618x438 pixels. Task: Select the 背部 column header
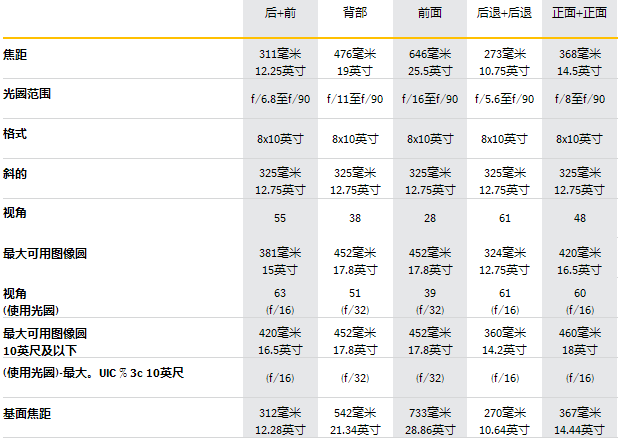[353, 14]
